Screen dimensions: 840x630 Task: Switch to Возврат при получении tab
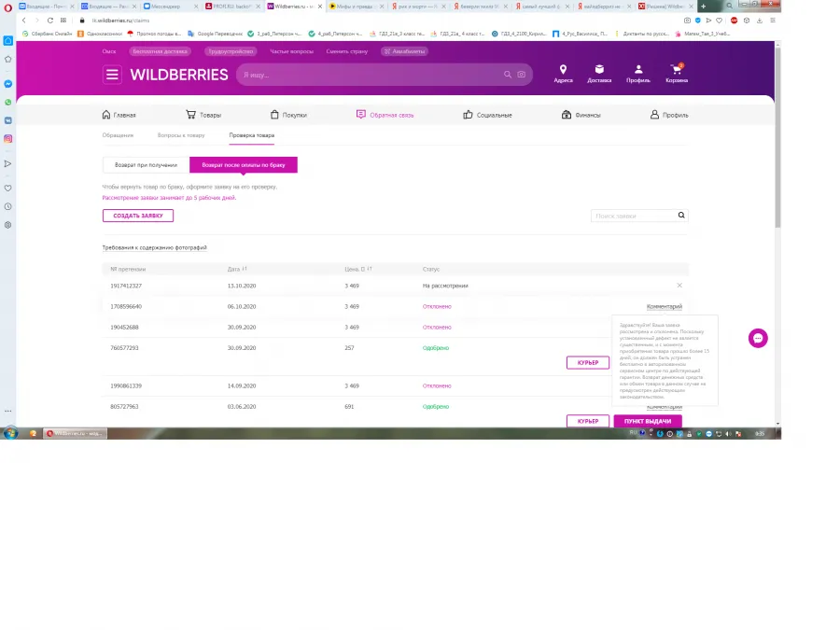pos(146,165)
